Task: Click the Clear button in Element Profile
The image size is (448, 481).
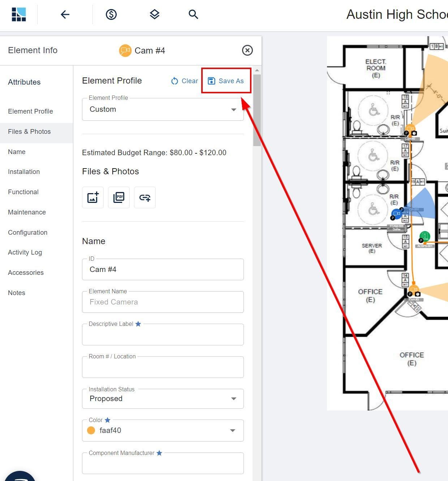Action: pyautogui.click(x=184, y=81)
